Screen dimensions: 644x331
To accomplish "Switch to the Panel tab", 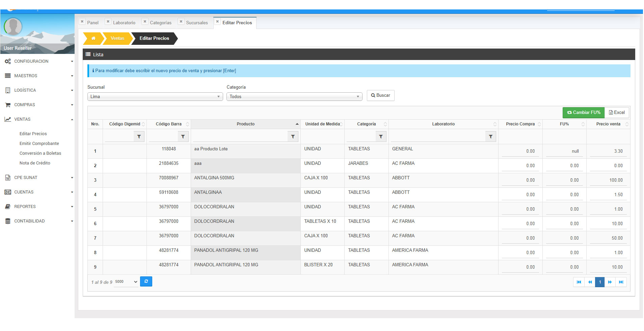I will (x=93, y=23).
